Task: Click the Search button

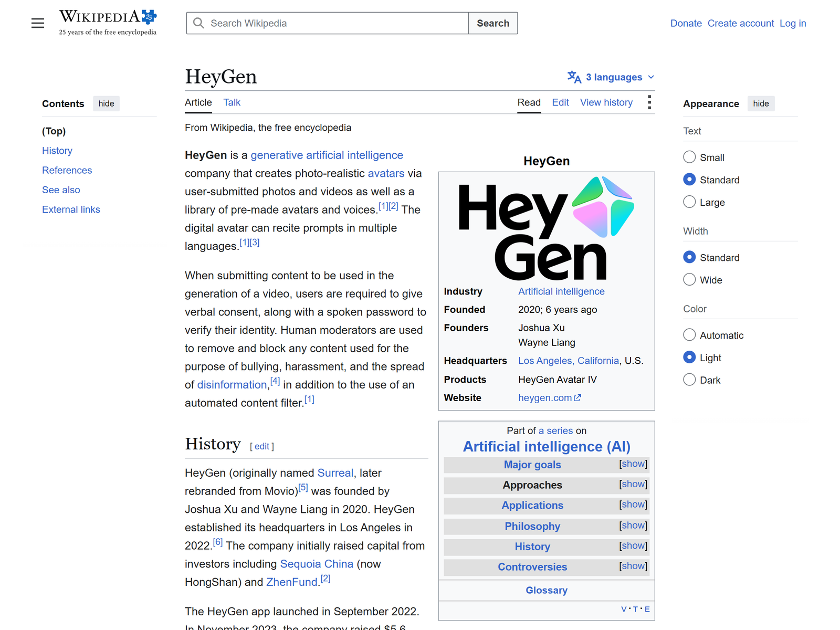Action: pyautogui.click(x=493, y=23)
